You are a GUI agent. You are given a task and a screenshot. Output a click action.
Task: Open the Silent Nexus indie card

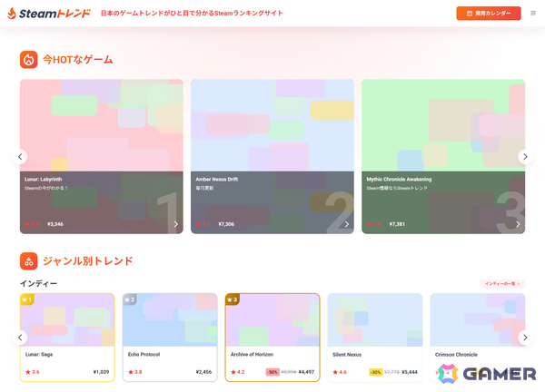(375, 338)
